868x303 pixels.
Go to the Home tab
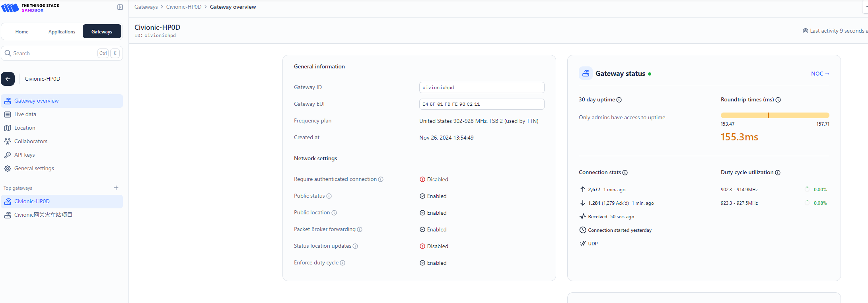tap(22, 31)
